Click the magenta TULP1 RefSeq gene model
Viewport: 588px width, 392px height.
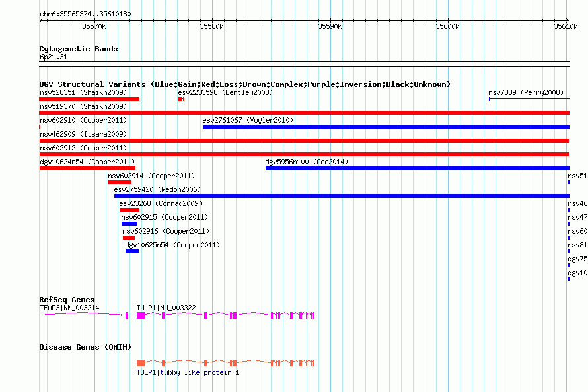225,315
